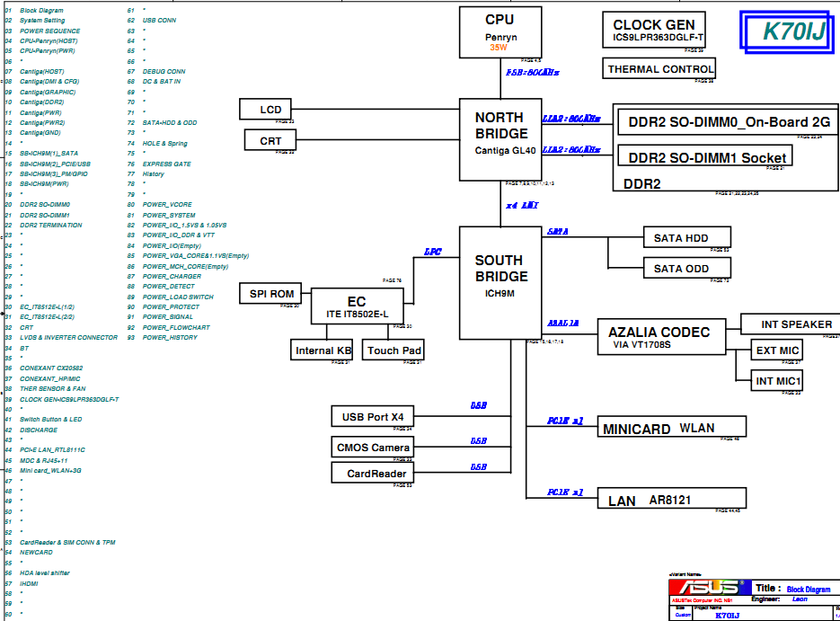
Task: Select the EC ITE IT8502E-L block
Action: coord(358,306)
